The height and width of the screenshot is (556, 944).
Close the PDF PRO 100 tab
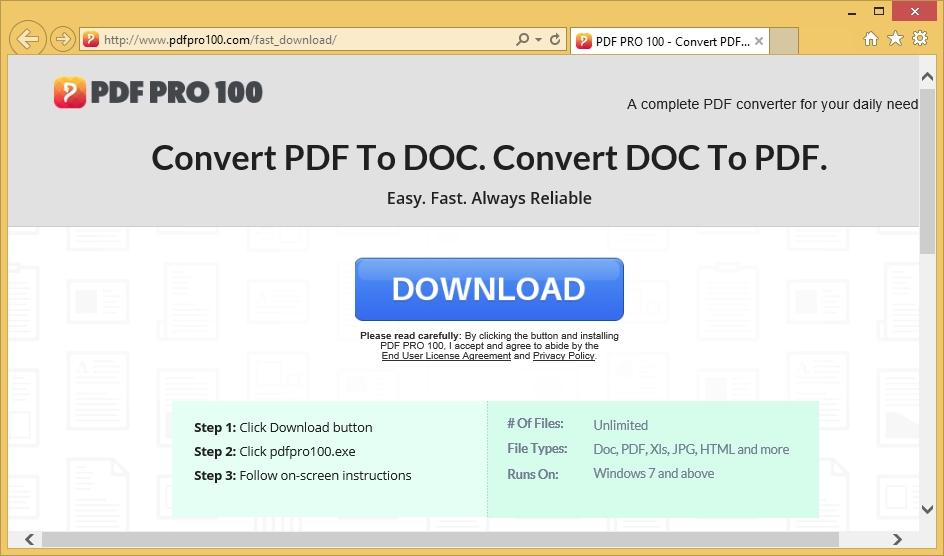point(759,41)
